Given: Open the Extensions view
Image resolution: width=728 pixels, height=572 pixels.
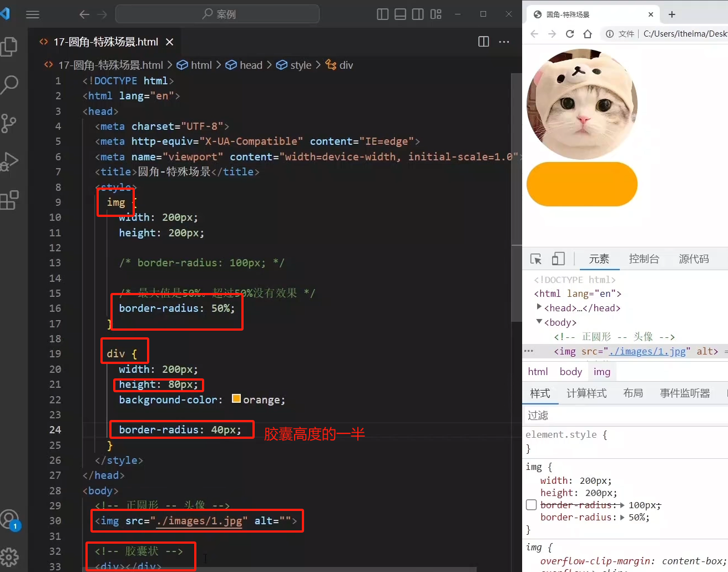Looking at the screenshot, I should pyautogui.click(x=9, y=200).
